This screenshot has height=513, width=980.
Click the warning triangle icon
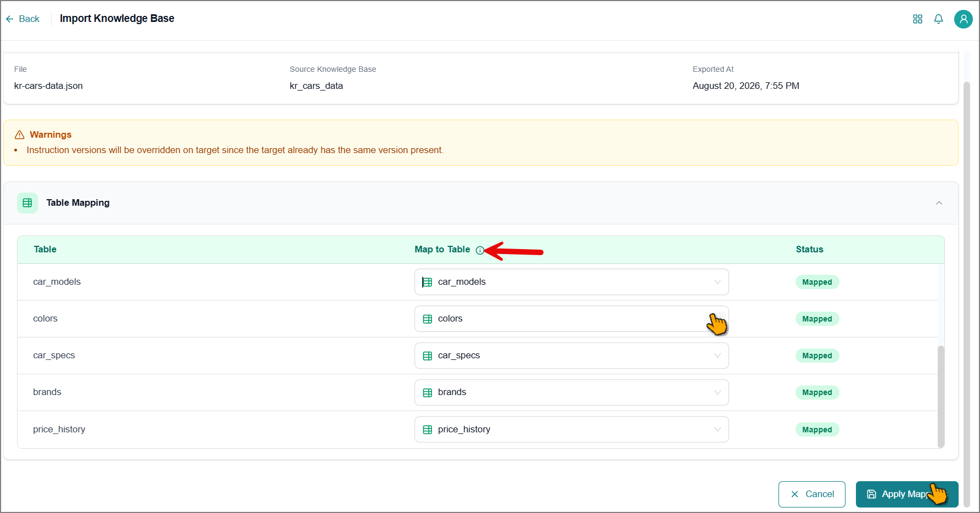[x=19, y=134]
